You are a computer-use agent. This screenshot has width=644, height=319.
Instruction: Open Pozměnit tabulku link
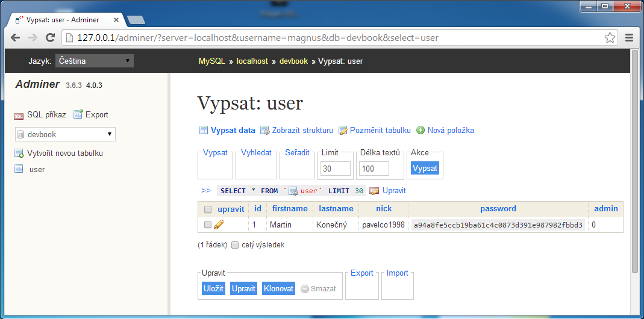point(380,130)
